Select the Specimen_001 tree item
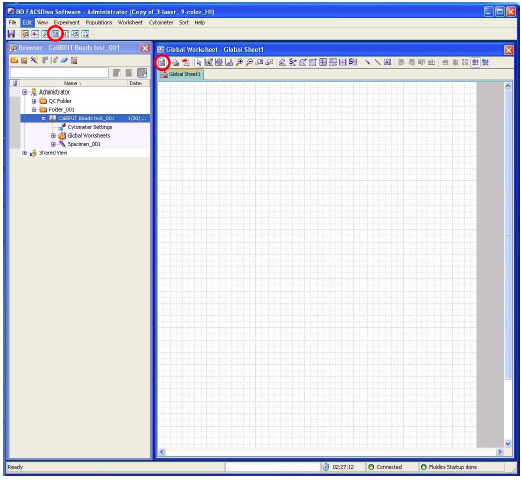The image size is (522, 480). 84,144
